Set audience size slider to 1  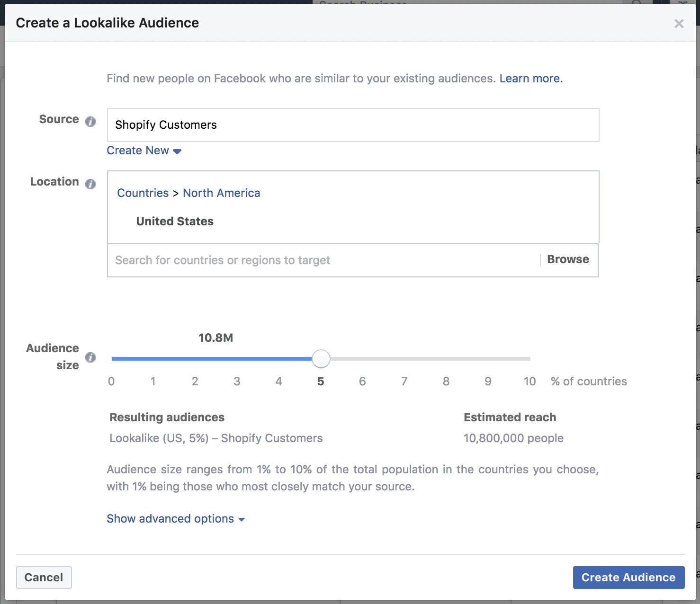(153, 359)
